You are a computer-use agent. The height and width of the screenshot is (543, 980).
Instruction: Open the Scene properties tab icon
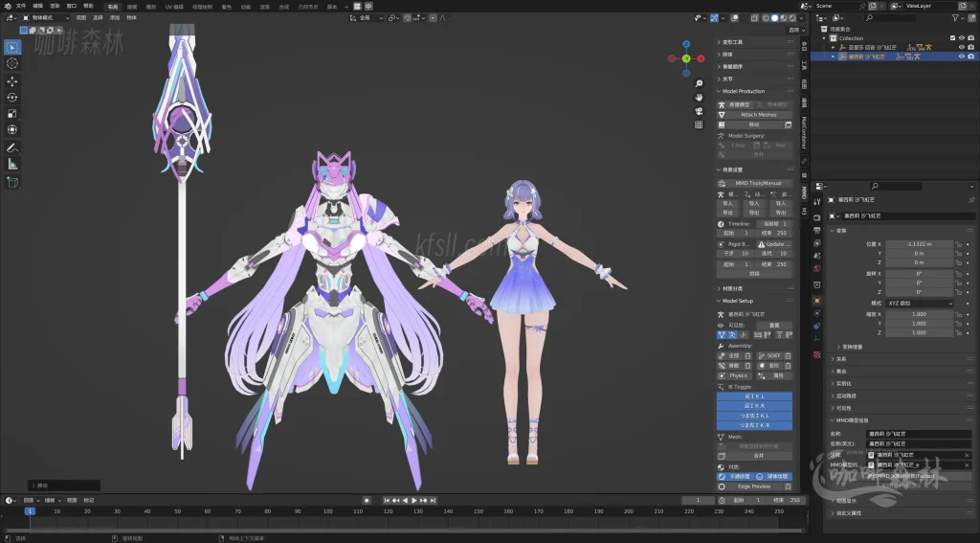coord(817,256)
